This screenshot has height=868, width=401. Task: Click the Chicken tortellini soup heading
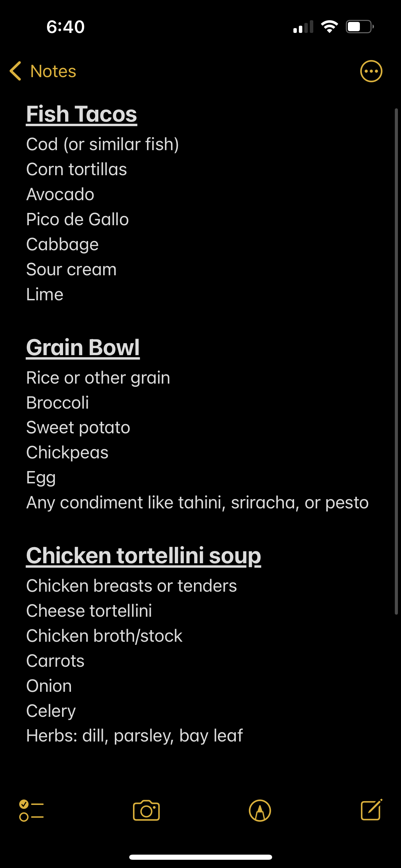coord(144,555)
